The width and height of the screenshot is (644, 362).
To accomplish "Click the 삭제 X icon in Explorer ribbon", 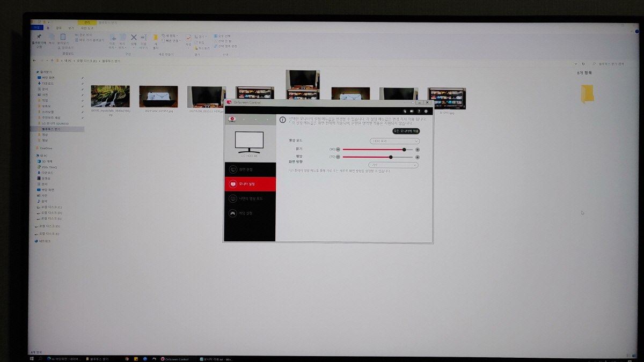I will pos(134,38).
